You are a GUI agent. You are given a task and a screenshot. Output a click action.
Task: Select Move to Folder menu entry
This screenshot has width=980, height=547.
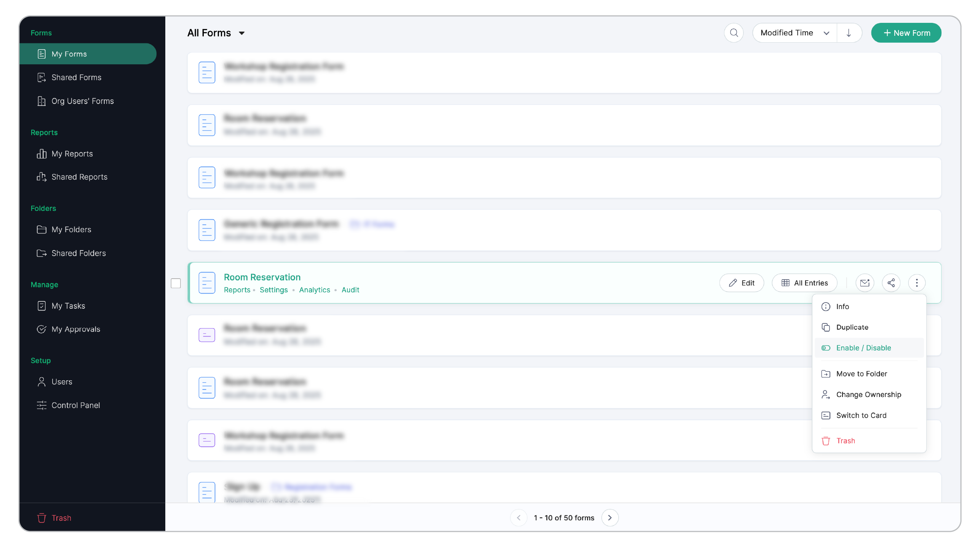click(862, 374)
